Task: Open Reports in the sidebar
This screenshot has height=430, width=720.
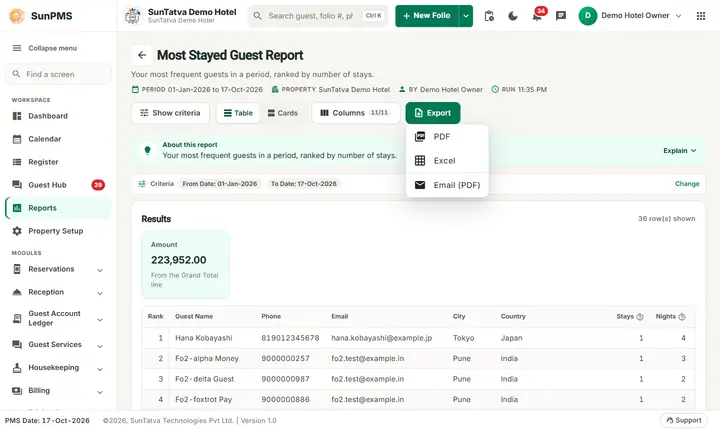Action: (58, 208)
